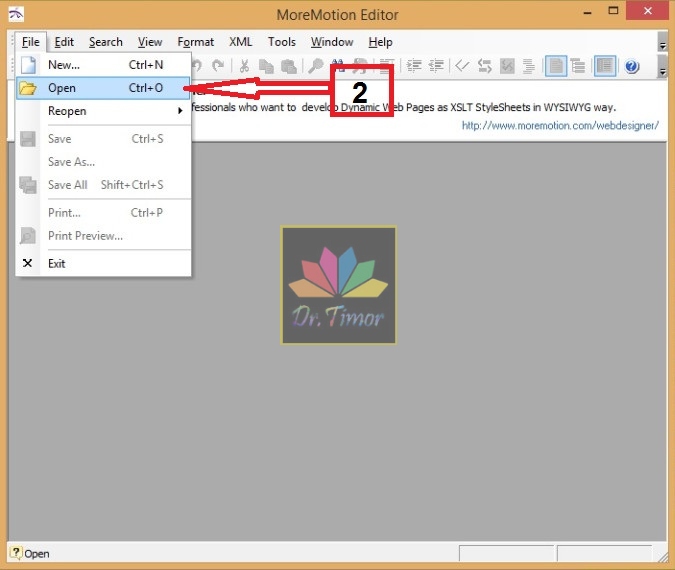Click the MoreMotion app icon in title bar

click(x=16, y=14)
